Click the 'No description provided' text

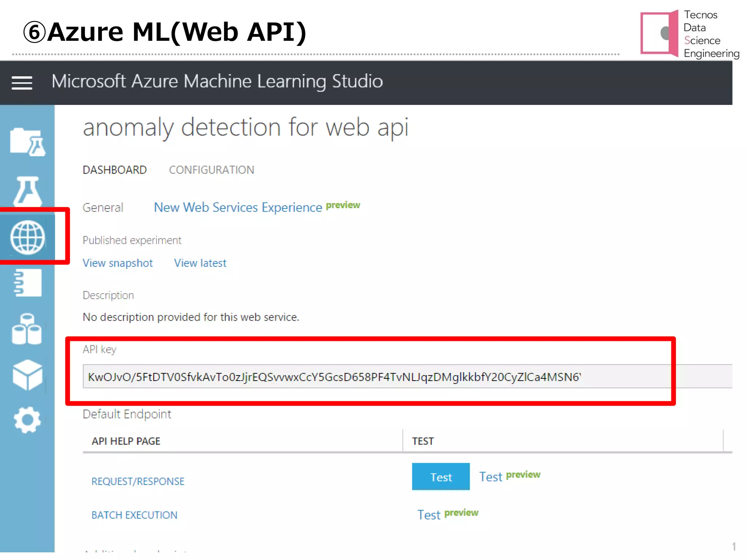tap(191, 317)
